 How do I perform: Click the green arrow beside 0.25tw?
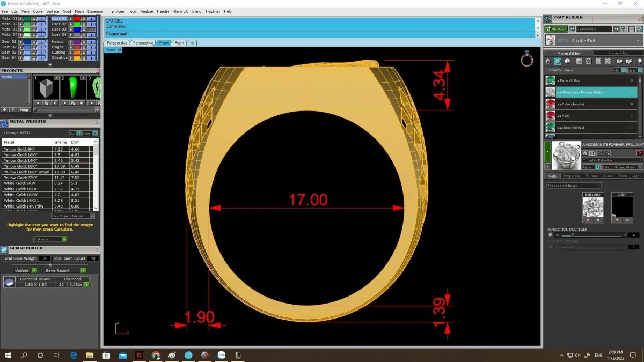[86, 285]
